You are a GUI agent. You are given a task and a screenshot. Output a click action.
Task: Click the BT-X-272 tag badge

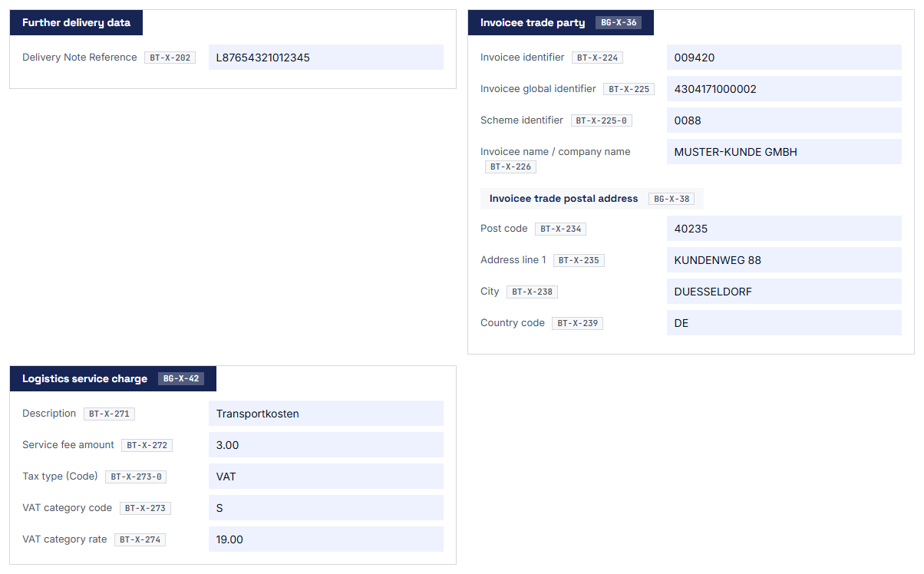pos(147,445)
